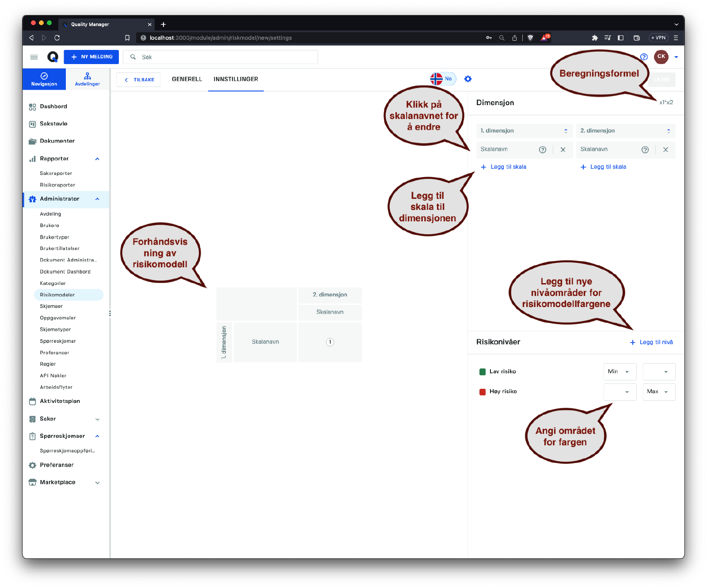The image size is (707, 588).
Task: Toggle the Norwegian language switch
Action: click(443, 79)
